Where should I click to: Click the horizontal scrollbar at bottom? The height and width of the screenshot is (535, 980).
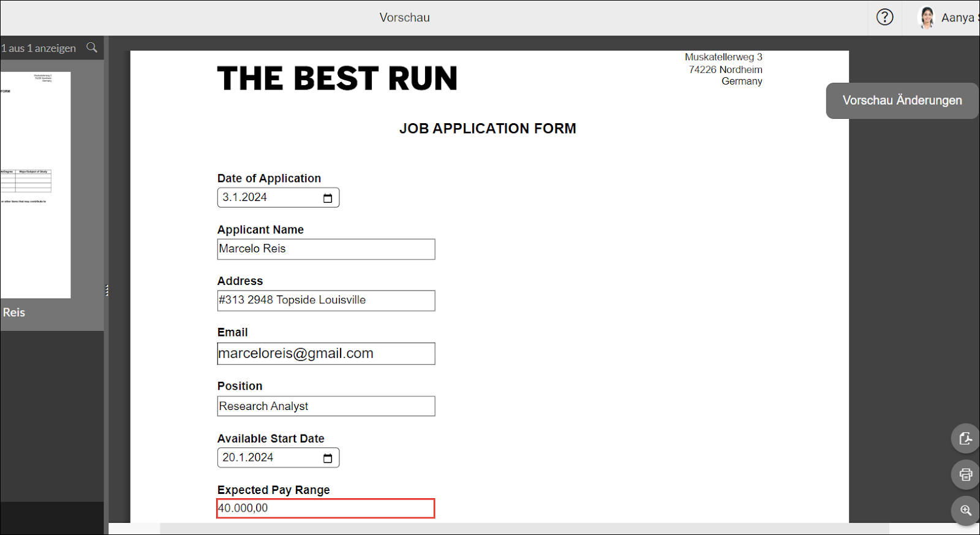click(524, 528)
